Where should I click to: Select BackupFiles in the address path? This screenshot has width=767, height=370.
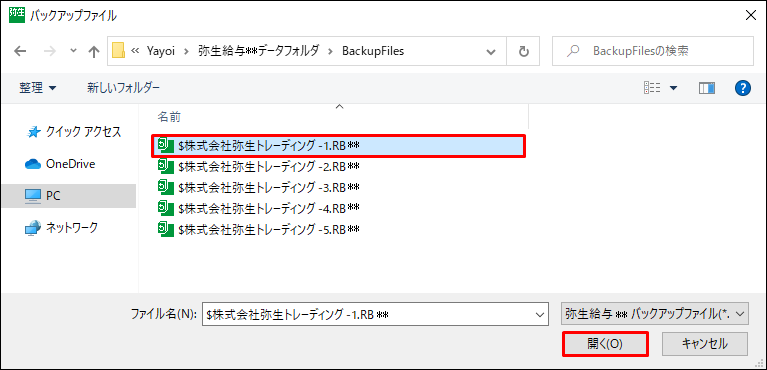(x=373, y=51)
